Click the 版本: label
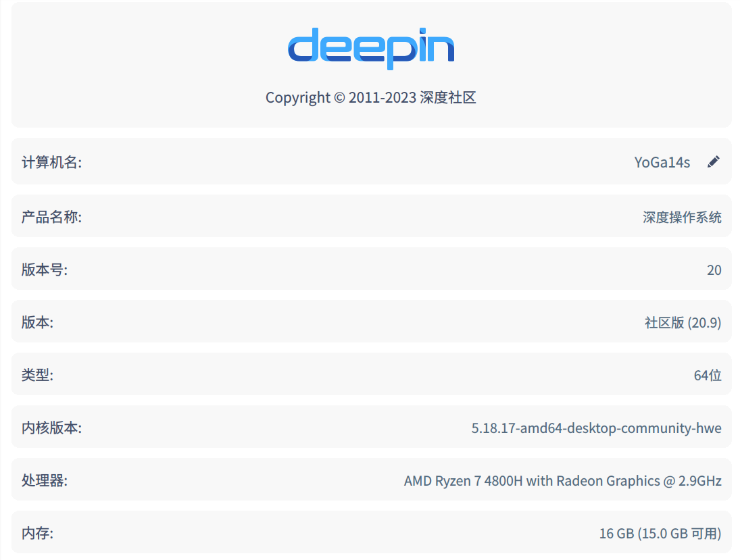The width and height of the screenshot is (740, 560). tap(37, 323)
